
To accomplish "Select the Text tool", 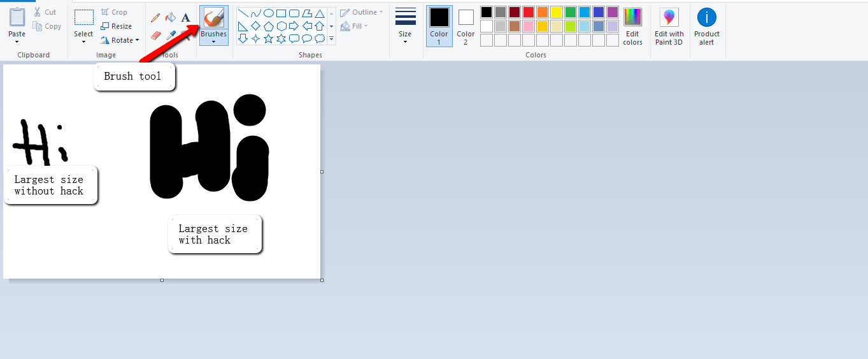I will [185, 18].
